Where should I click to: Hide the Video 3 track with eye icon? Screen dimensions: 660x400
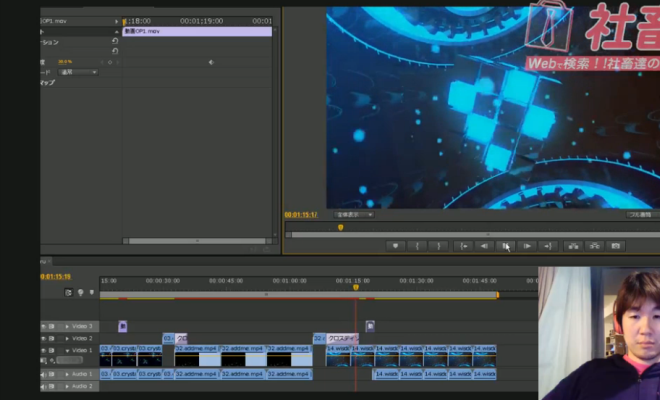pyautogui.click(x=45, y=326)
